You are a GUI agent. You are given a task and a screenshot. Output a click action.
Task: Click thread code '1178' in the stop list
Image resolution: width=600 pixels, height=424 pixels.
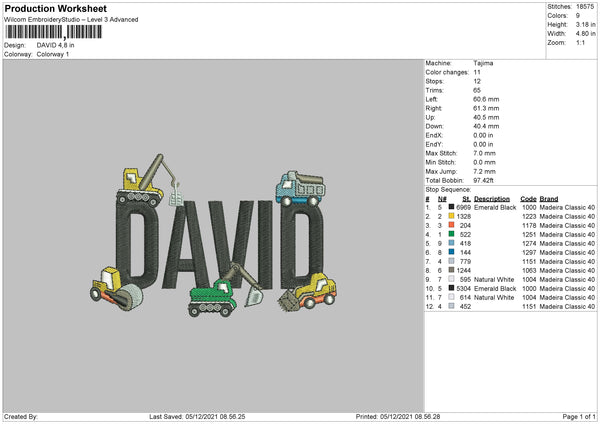point(529,225)
